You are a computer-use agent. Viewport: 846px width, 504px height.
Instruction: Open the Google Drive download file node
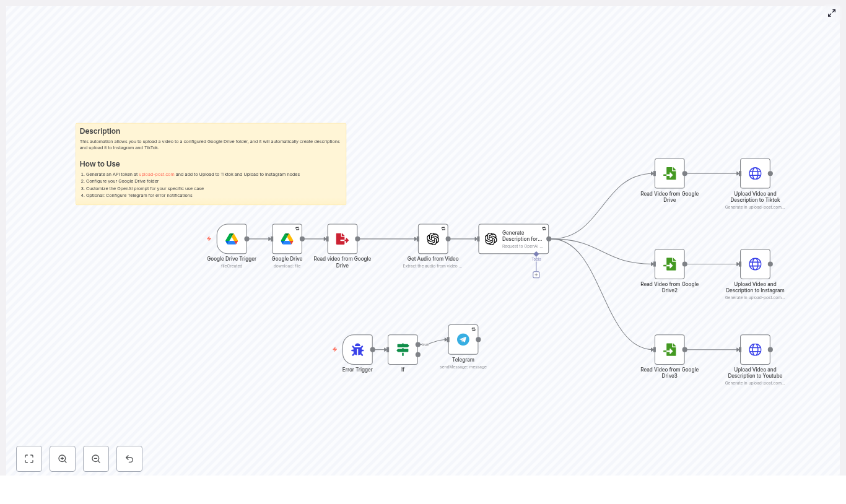click(287, 238)
